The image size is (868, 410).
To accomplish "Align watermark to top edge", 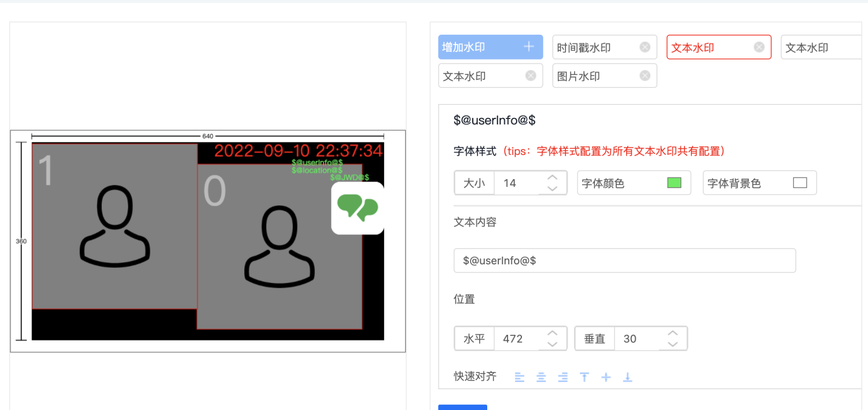I will point(584,378).
